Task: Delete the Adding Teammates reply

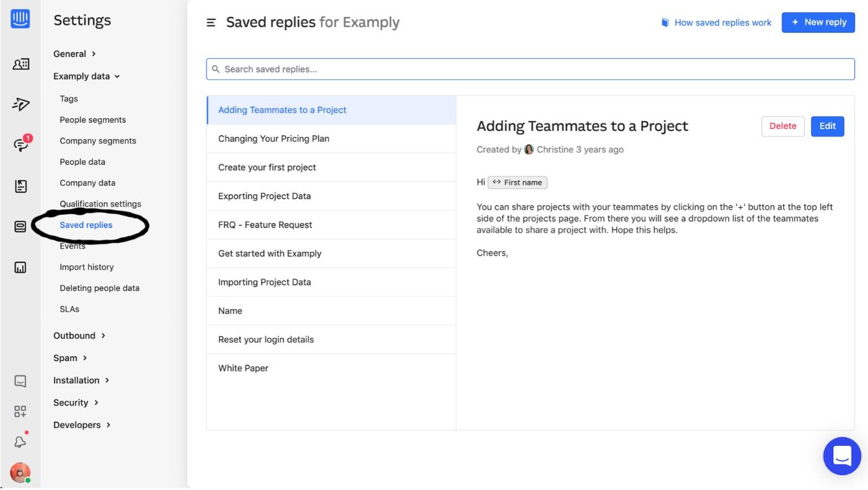Action: (x=782, y=126)
